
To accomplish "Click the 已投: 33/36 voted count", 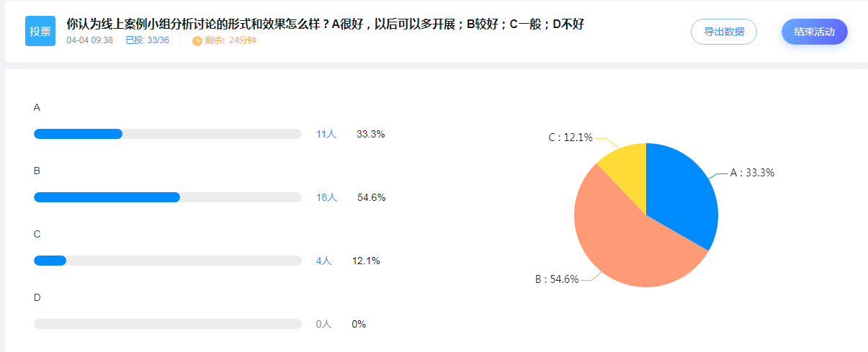I will [147, 40].
